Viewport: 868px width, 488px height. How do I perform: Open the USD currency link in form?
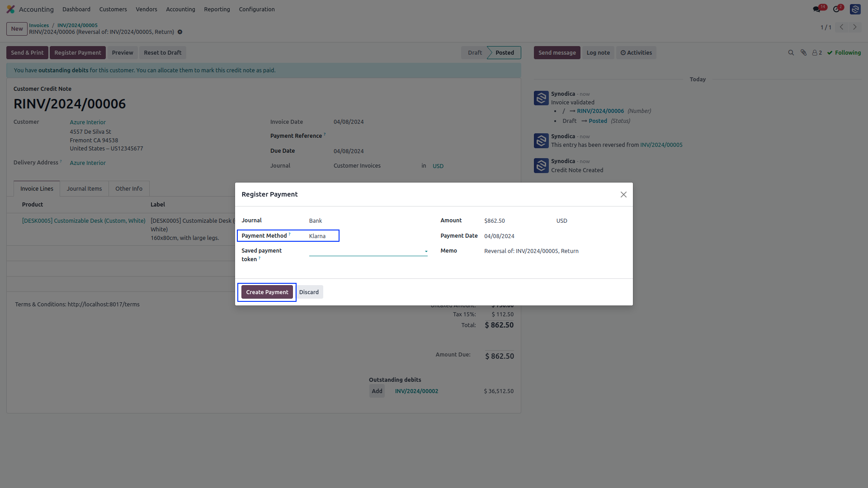(x=438, y=166)
